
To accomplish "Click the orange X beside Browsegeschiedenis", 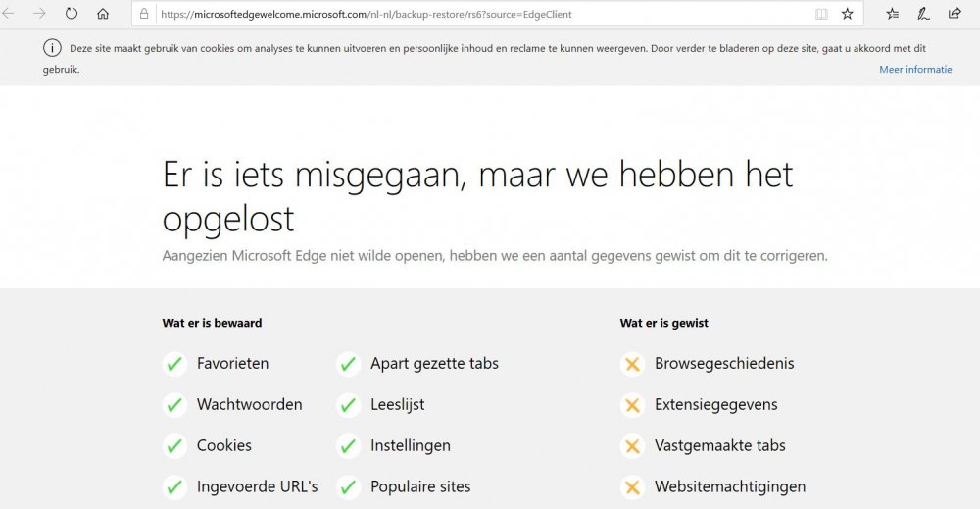I will pyautogui.click(x=632, y=364).
